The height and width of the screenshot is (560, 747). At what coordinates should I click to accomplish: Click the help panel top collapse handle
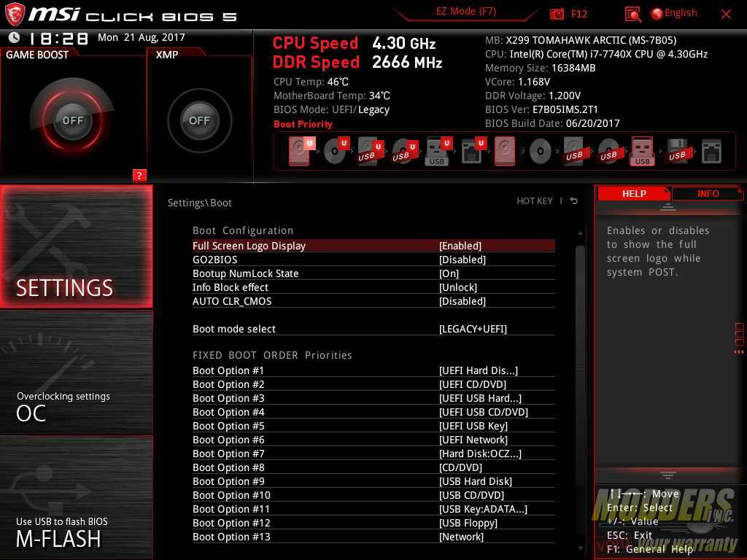pyautogui.click(x=668, y=206)
